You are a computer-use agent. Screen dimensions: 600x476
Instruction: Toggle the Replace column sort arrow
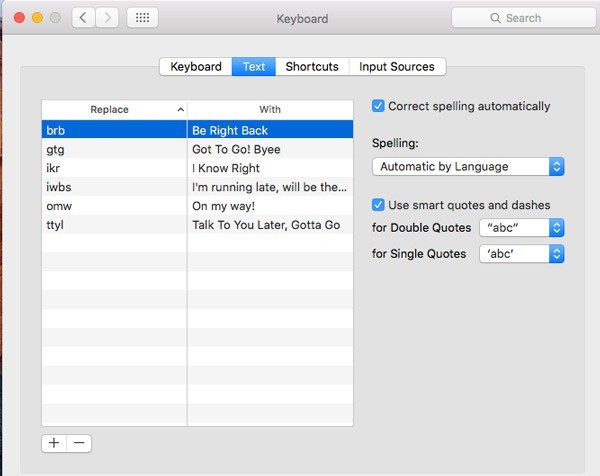181,109
